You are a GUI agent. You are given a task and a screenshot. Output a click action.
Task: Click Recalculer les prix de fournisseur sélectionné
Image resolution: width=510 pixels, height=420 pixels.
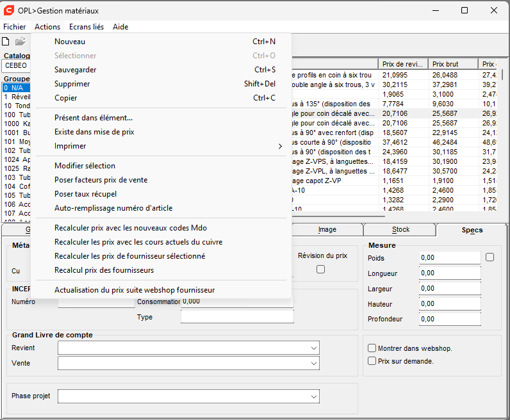click(x=161, y=256)
